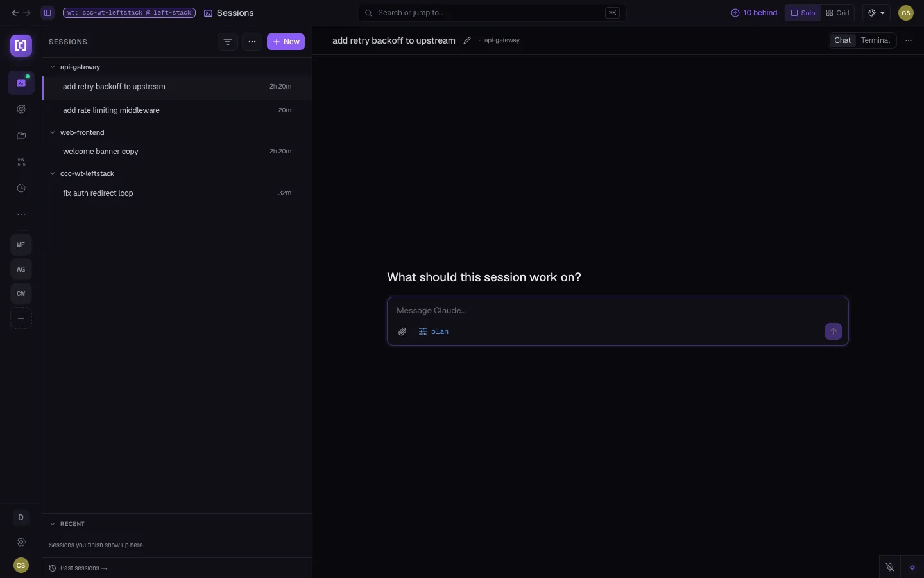The height and width of the screenshot is (578, 924).
Task: Collapse the api-gateway group
Action: 53,67
